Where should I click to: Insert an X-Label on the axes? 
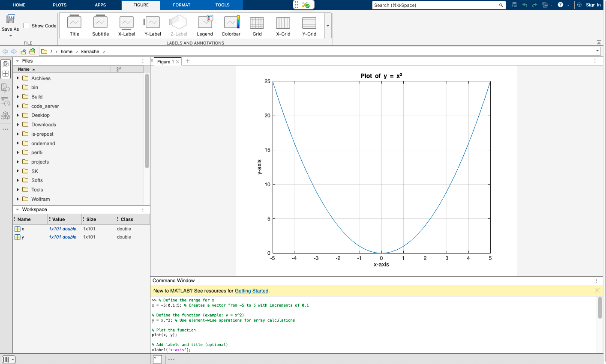[x=126, y=26]
